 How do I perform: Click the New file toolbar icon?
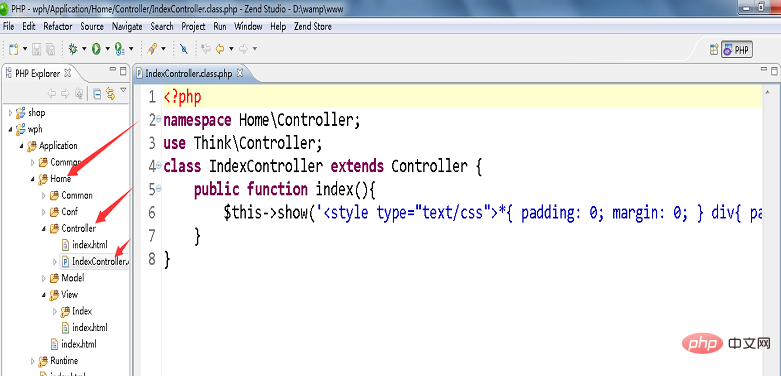[14, 49]
